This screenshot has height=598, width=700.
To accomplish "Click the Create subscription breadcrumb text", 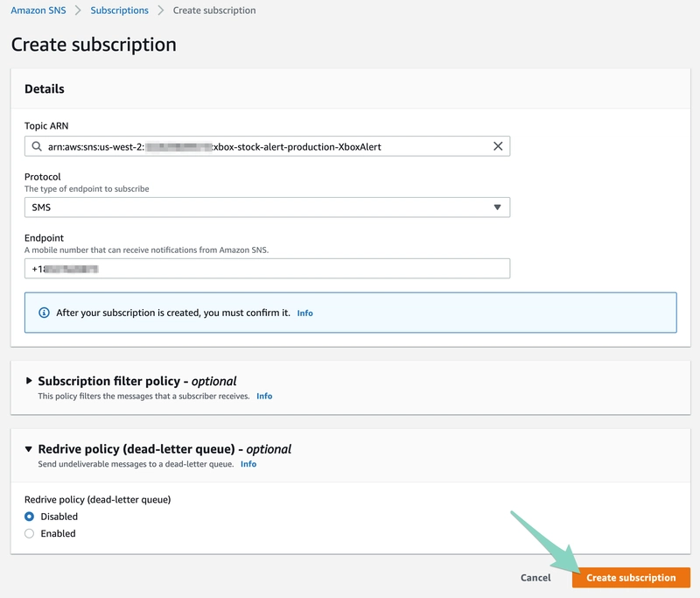I will tap(214, 11).
